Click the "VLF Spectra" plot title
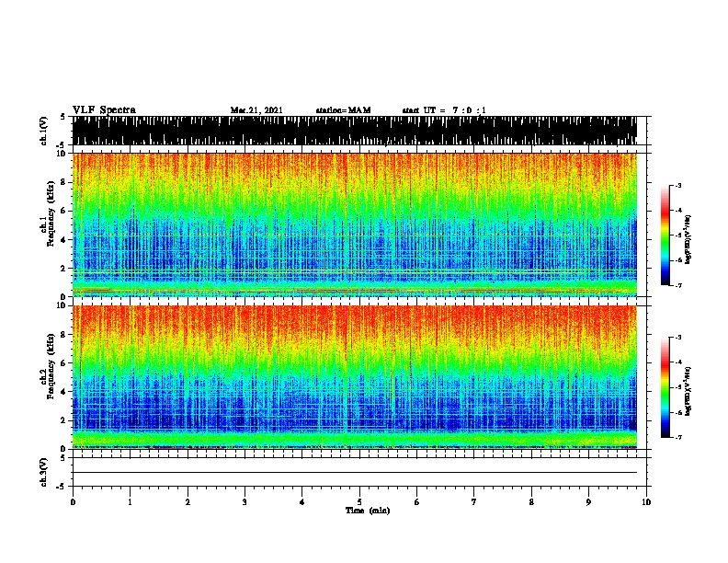Viewport: 728px width, 563px height. pos(104,110)
